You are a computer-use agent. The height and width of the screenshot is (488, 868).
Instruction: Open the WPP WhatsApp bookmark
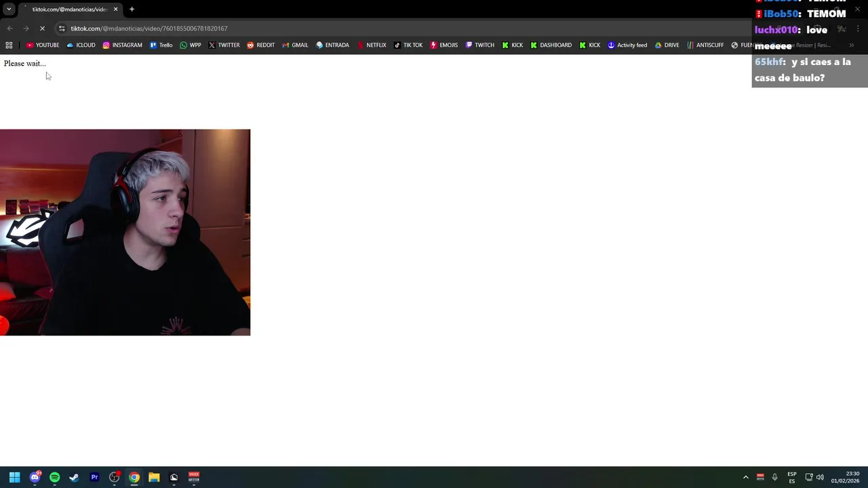190,45
